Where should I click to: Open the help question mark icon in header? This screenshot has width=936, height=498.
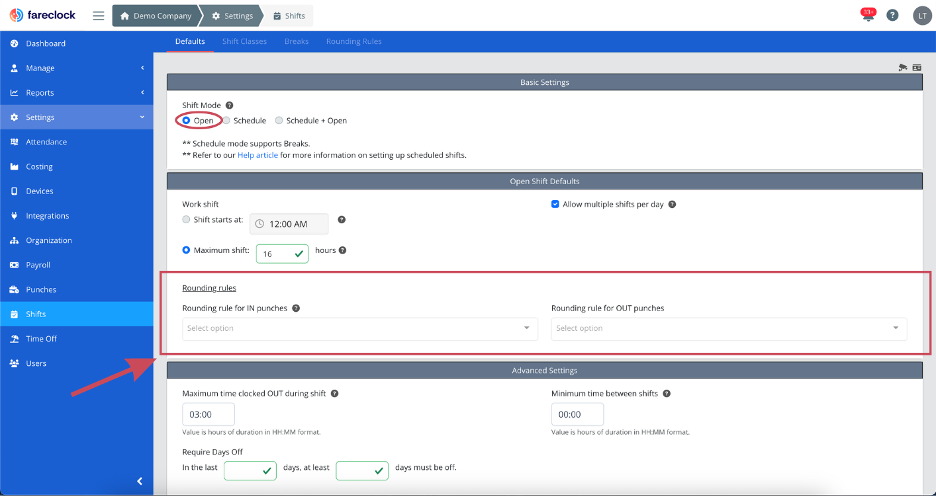click(x=892, y=16)
